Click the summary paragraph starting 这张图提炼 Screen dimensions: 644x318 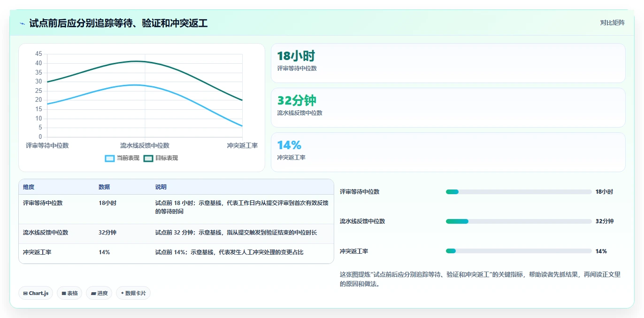point(480,279)
